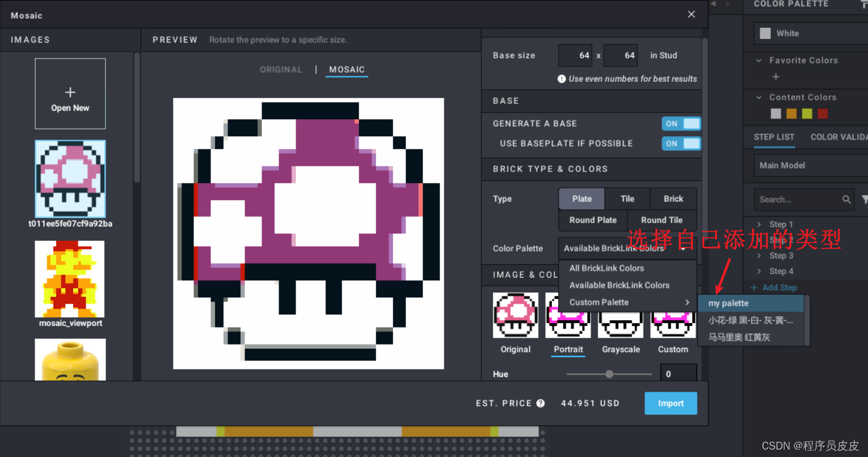
Task: Choose All BrickLink Colors option
Action: 627,268
